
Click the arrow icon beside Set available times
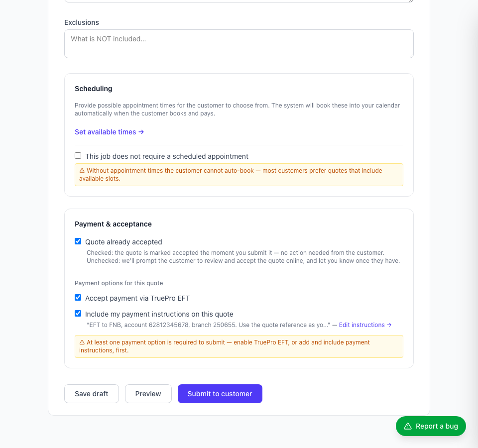pos(141,132)
